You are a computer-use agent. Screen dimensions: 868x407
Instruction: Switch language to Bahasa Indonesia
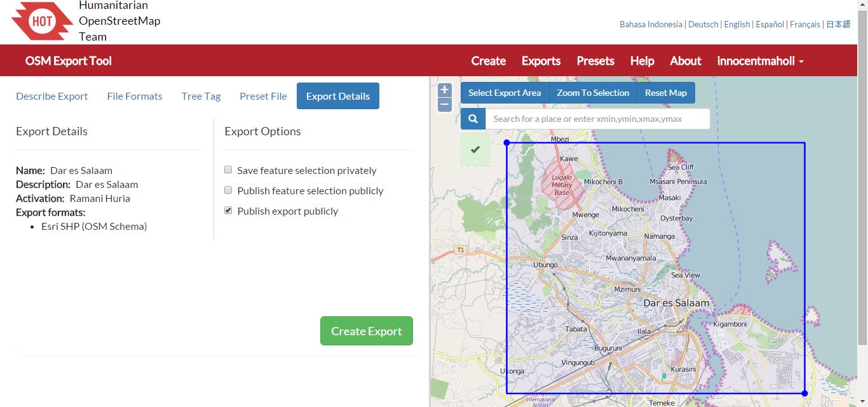click(651, 24)
